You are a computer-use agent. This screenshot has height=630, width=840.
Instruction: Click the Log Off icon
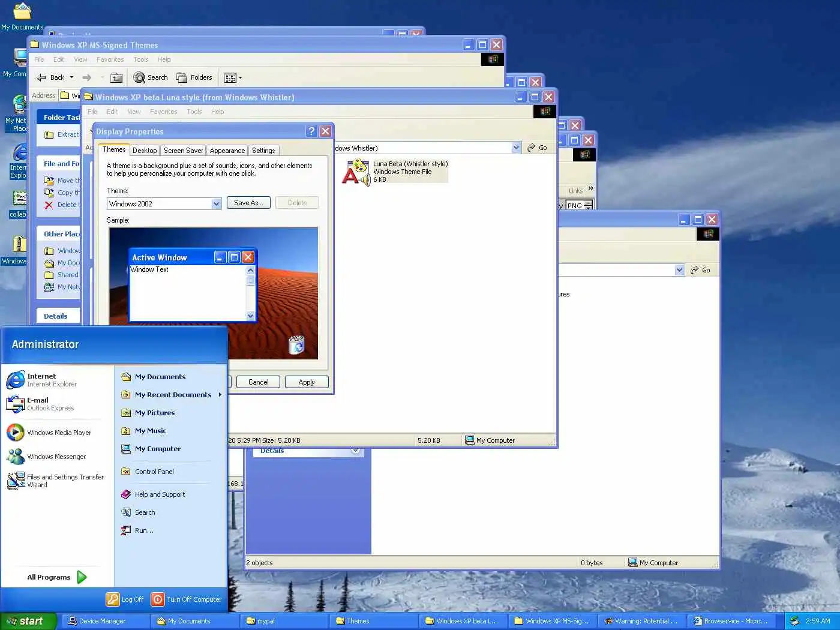[113, 599]
